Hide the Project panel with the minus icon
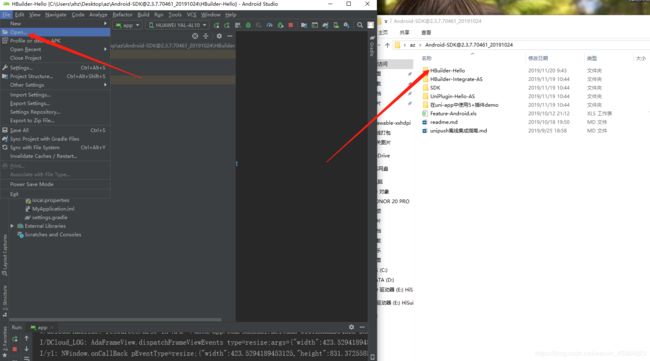The width and height of the screenshot is (650, 361). click(x=230, y=36)
